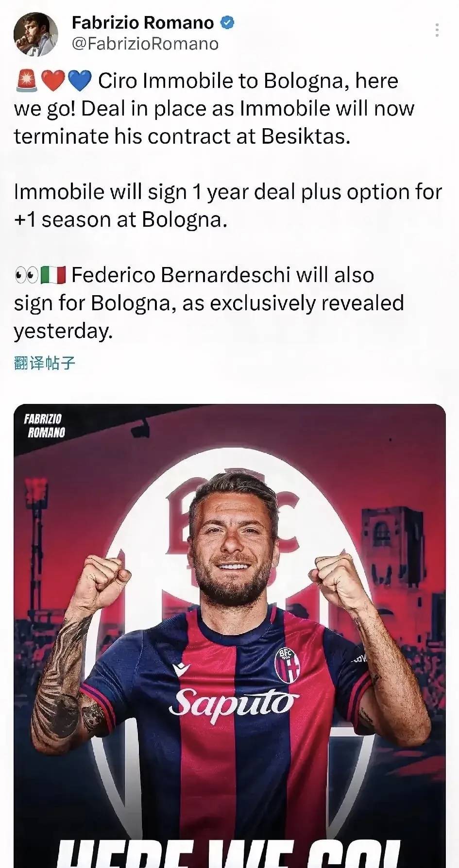Tap the siren emoji in the tweet
459x868 pixels.
(x=27, y=81)
